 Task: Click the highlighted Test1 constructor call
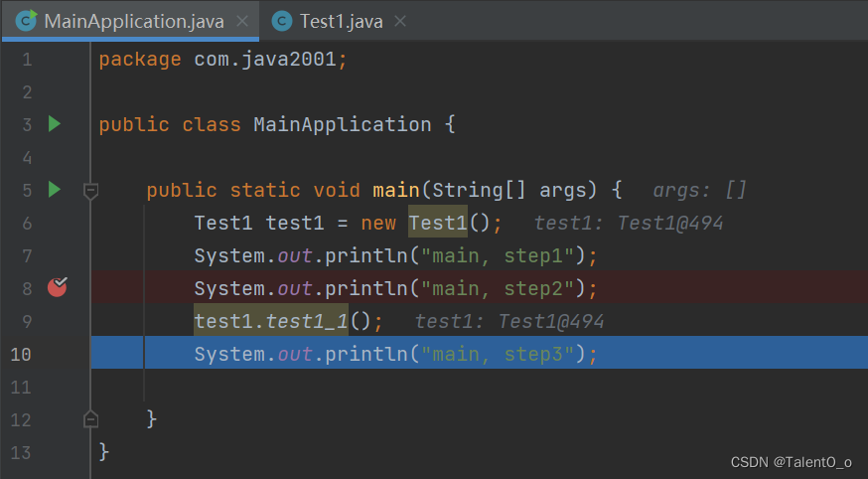438,223
